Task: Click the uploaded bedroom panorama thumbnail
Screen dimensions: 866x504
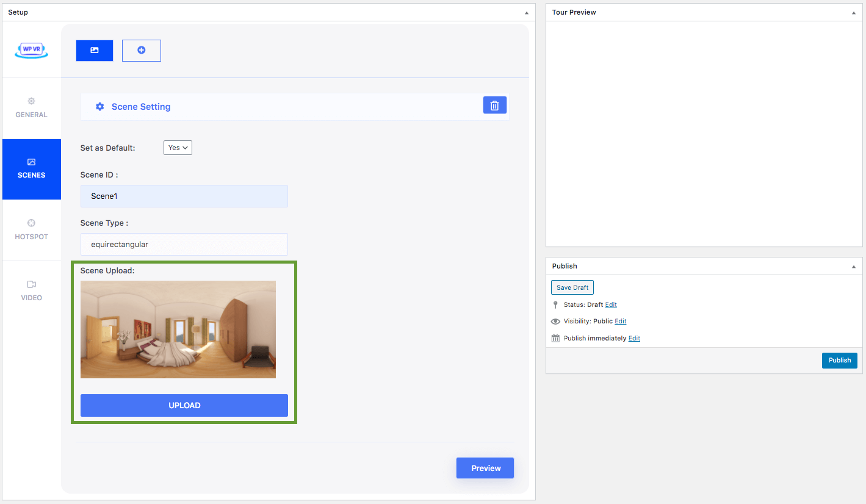Action: 178,329
